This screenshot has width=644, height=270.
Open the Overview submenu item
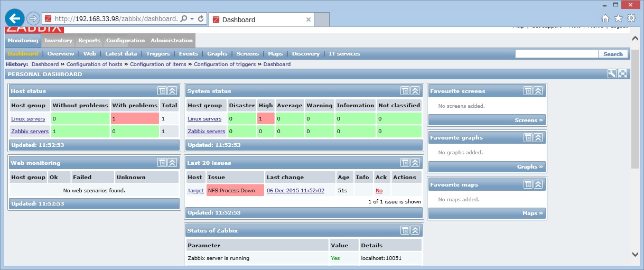tap(61, 54)
